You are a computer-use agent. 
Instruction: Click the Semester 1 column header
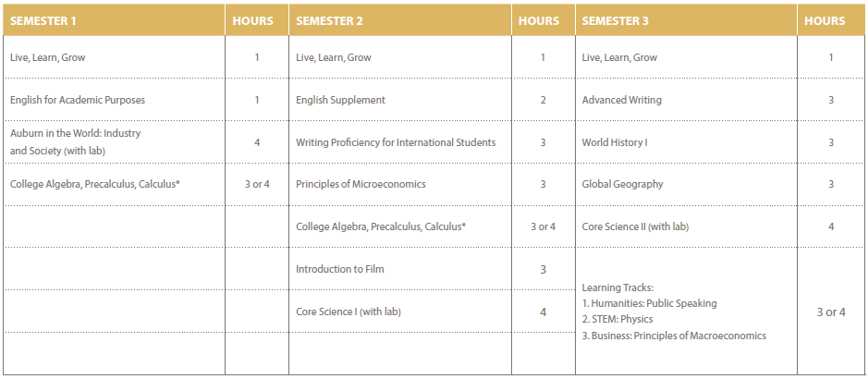[42, 21]
